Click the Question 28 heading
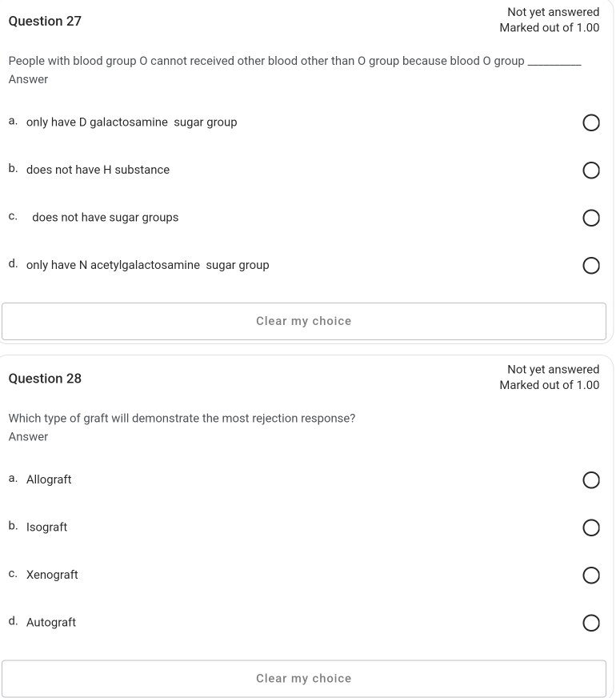Screen dimensions: 616x698 tap(45, 378)
